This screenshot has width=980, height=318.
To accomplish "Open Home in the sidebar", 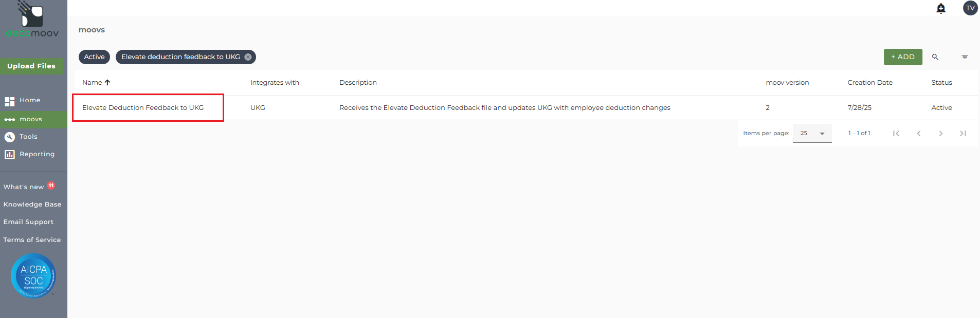I will [30, 100].
